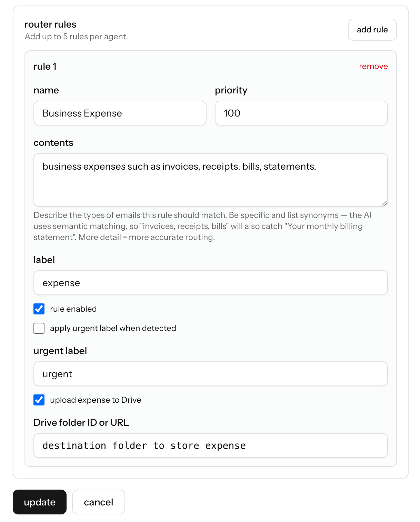The width and height of the screenshot is (420, 522).
Task: Click the "urgent label" field label text
Action: pos(60,351)
